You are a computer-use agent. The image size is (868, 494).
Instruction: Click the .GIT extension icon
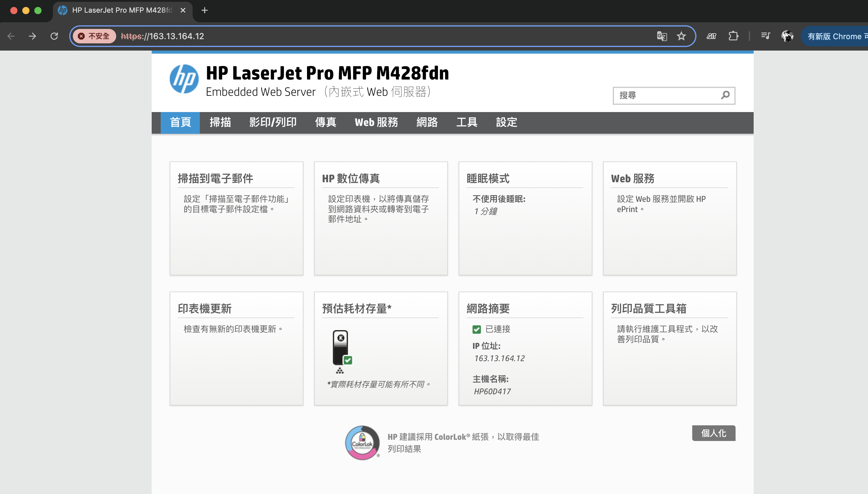click(711, 36)
